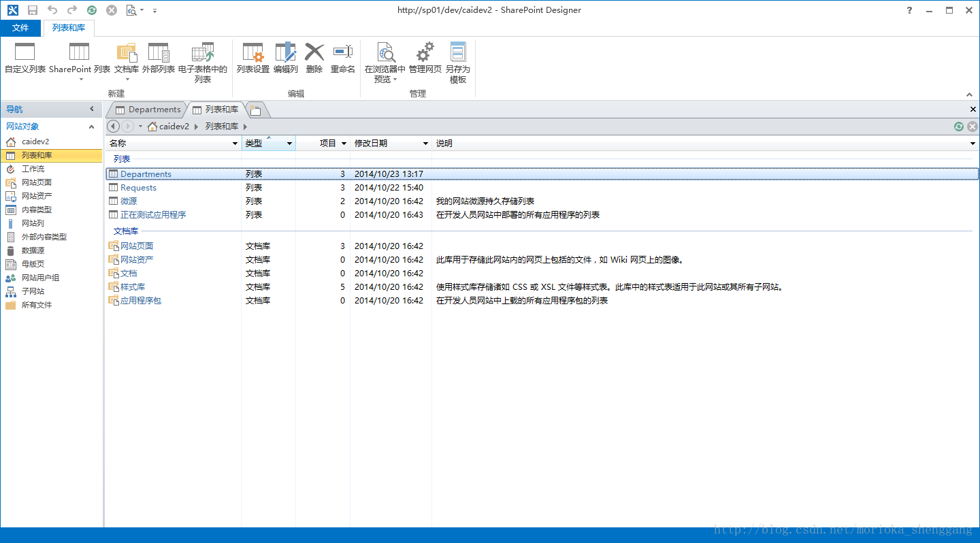The image size is (980, 543).
Task: Click the Custom List (自定义列表) ribbon icon
Action: 24,52
